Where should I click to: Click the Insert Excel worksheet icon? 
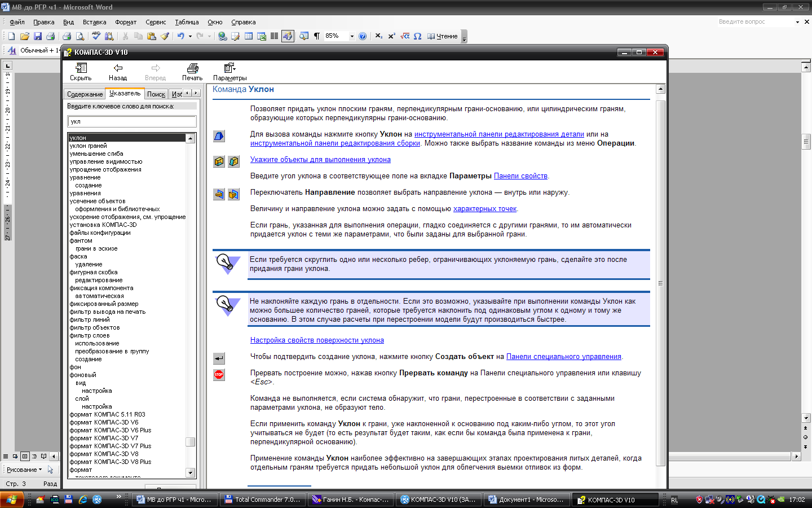click(x=262, y=36)
